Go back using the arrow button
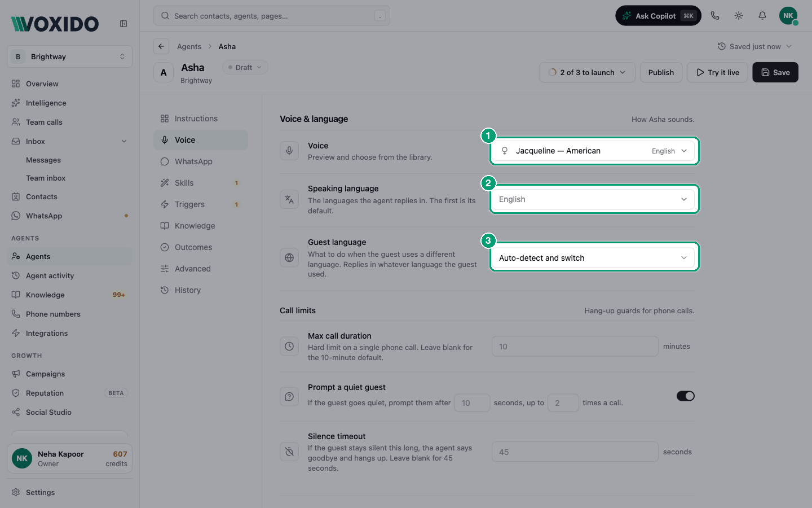 [x=161, y=46]
